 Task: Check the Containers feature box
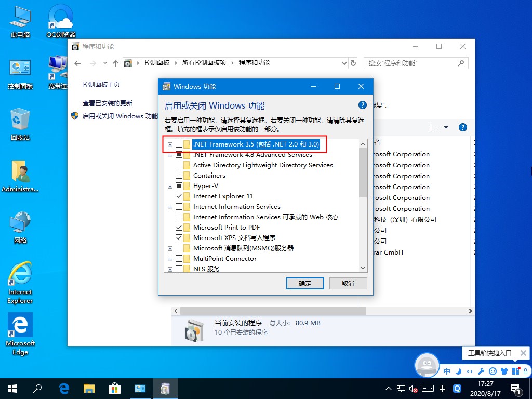[180, 176]
